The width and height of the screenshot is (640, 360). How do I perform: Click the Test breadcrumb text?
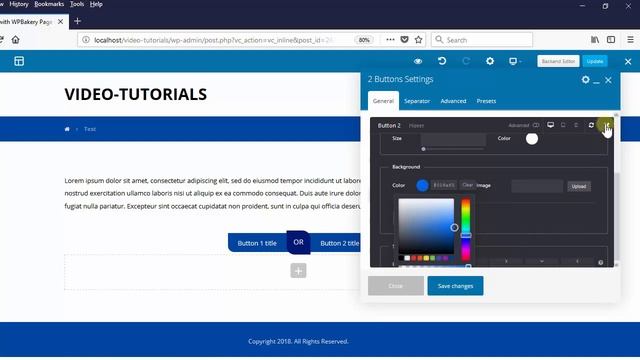tap(89, 129)
